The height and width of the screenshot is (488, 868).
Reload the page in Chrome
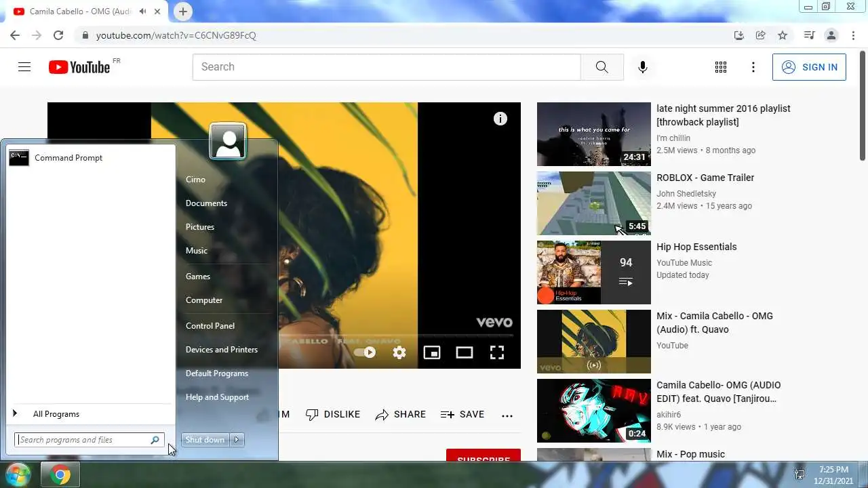click(x=58, y=35)
